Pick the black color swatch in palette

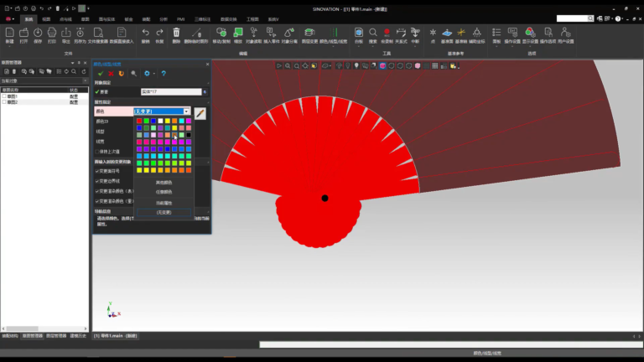(189, 135)
